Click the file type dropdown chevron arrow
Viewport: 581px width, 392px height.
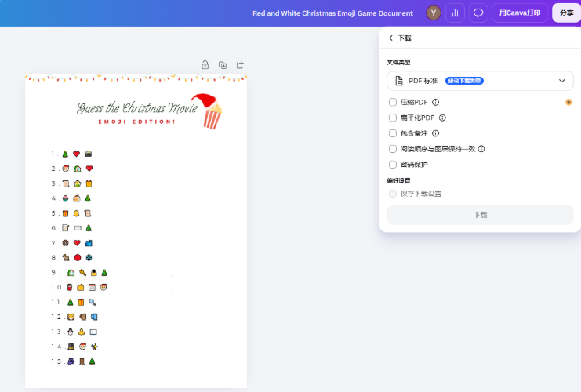561,81
